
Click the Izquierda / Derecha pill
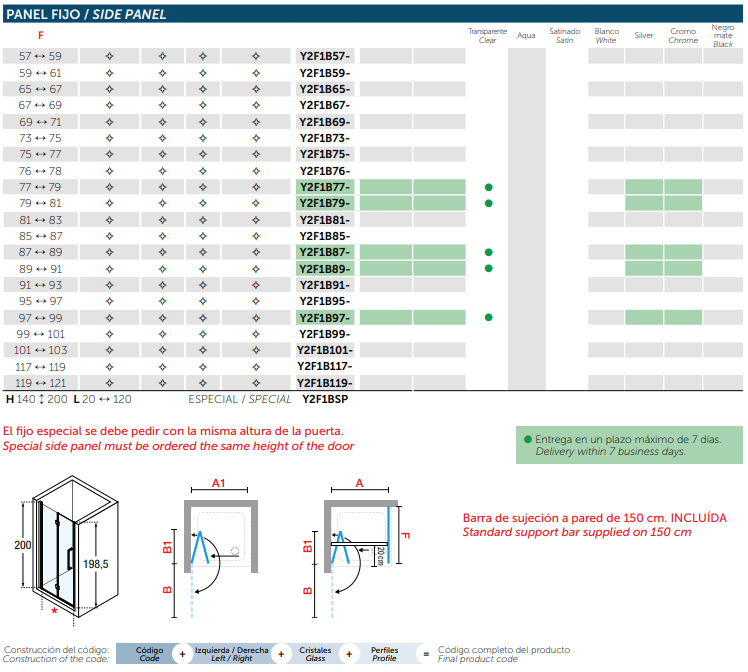click(232, 655)
